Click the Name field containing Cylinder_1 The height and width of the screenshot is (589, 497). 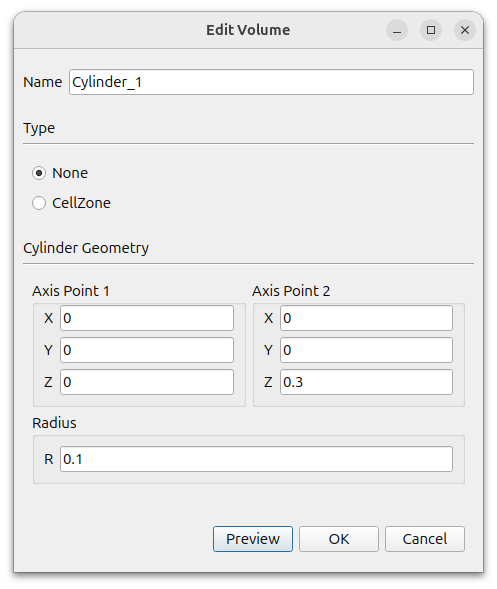point(271,82)
